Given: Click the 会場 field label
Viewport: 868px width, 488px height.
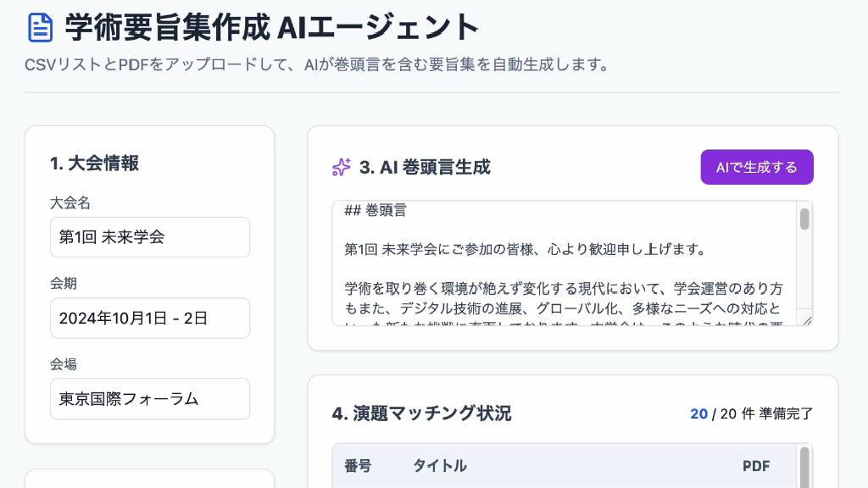Looking at the screenshot, I should (64, 363).
